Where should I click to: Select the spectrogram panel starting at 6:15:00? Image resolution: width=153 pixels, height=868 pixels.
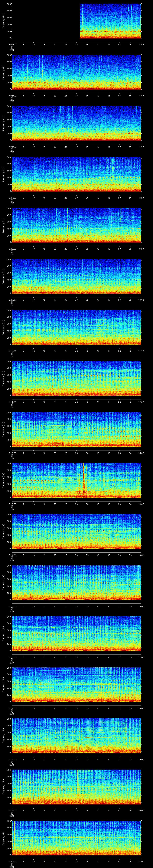pos(76,583)
